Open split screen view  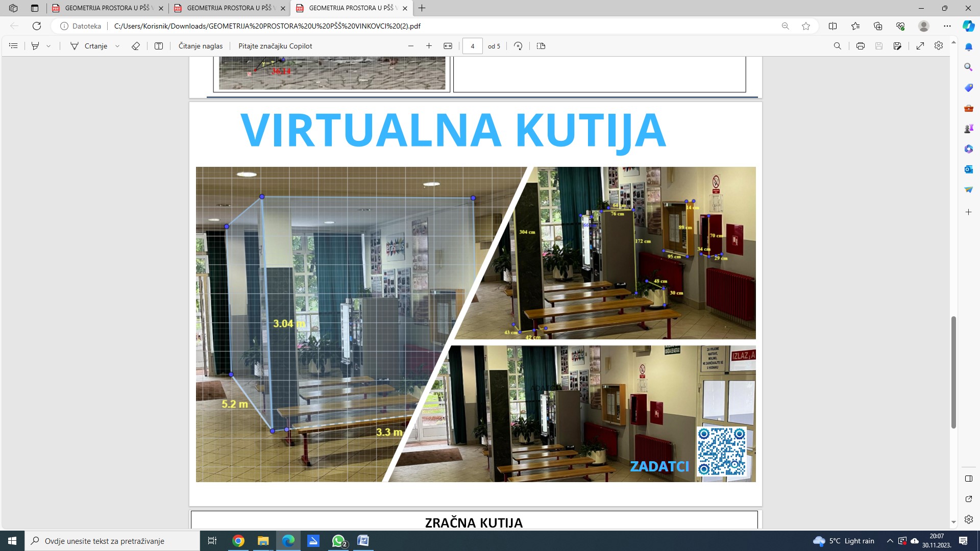(833, 26)
